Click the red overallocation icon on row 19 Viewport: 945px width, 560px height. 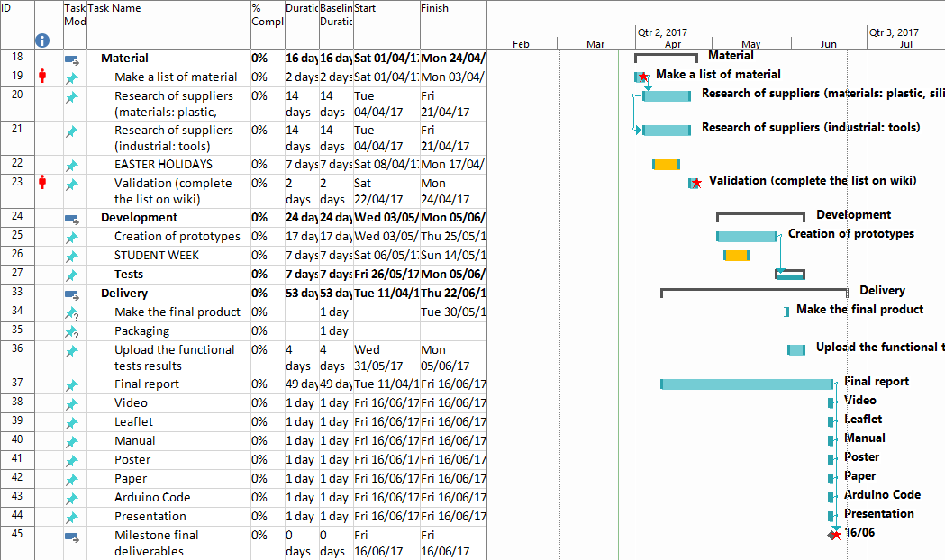(42, 77)
